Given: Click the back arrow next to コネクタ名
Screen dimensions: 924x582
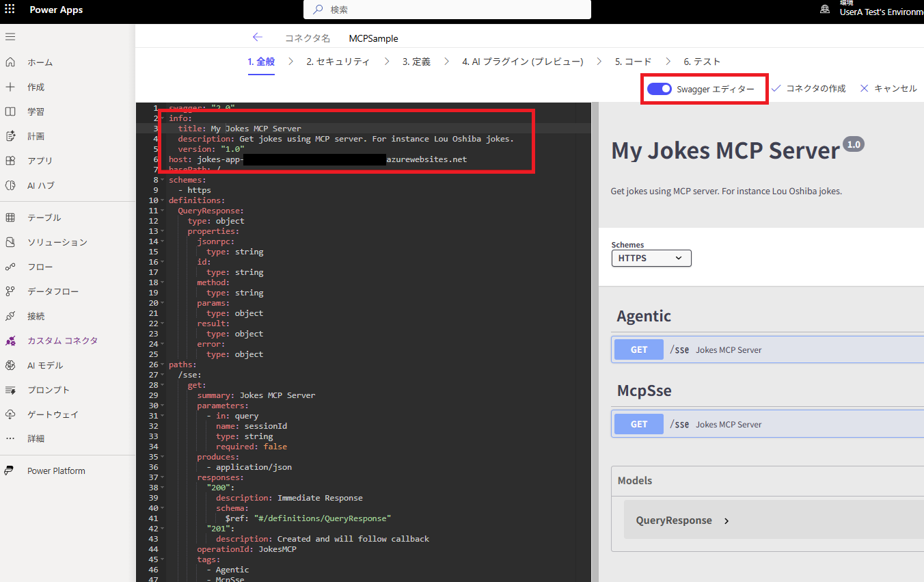Looking at the screenshot, I should coord(258,38).
